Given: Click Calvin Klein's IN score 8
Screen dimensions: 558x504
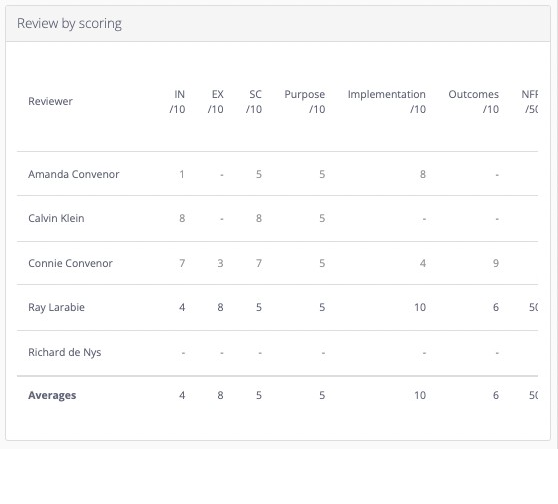Looking at the screenshot, I should point(182,218).
